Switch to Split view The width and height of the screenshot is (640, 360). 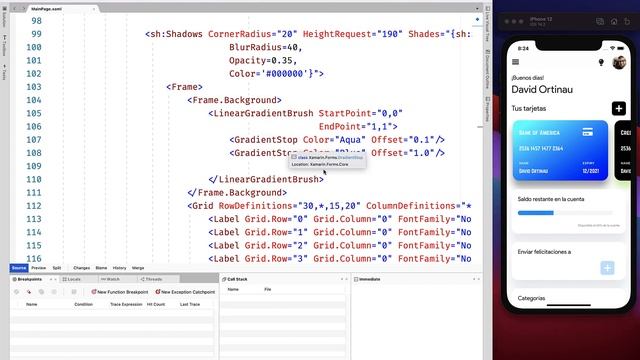coord(57,268)
